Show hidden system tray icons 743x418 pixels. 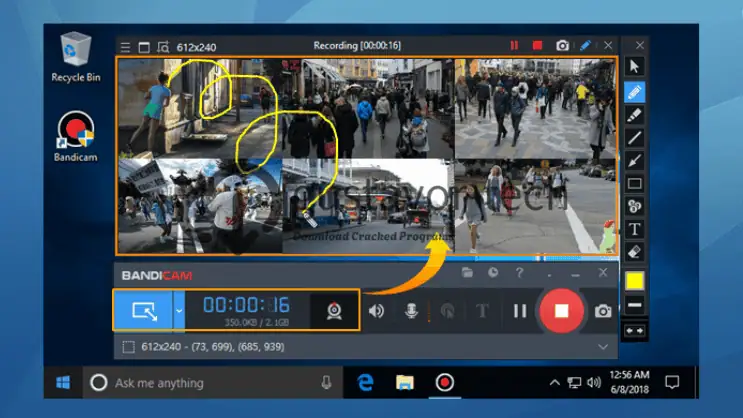click(554, 382)
